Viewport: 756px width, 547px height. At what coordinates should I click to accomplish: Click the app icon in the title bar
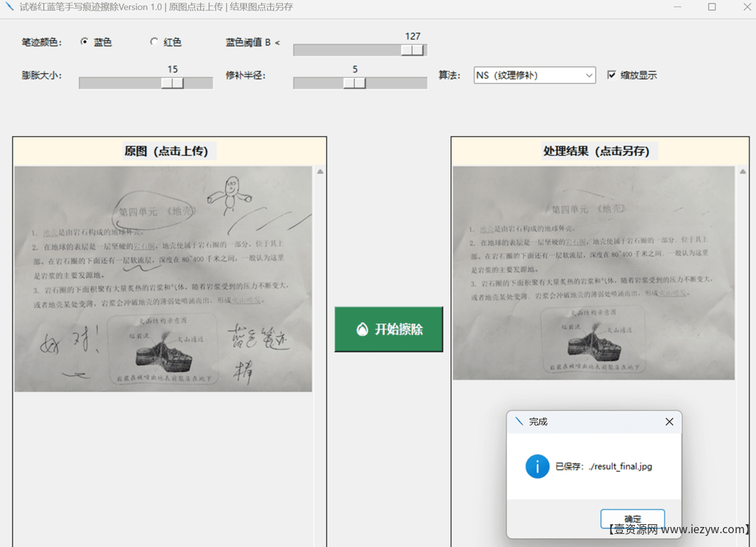[x=8, y=7]
